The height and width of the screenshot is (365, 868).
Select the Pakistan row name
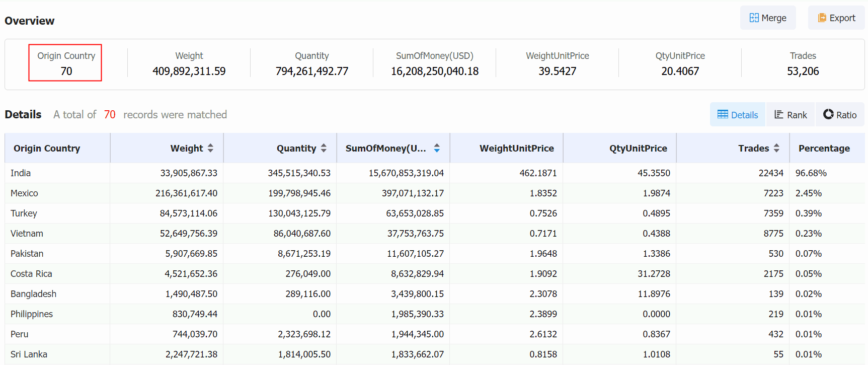pyautogui.click(x=27, y=254)
